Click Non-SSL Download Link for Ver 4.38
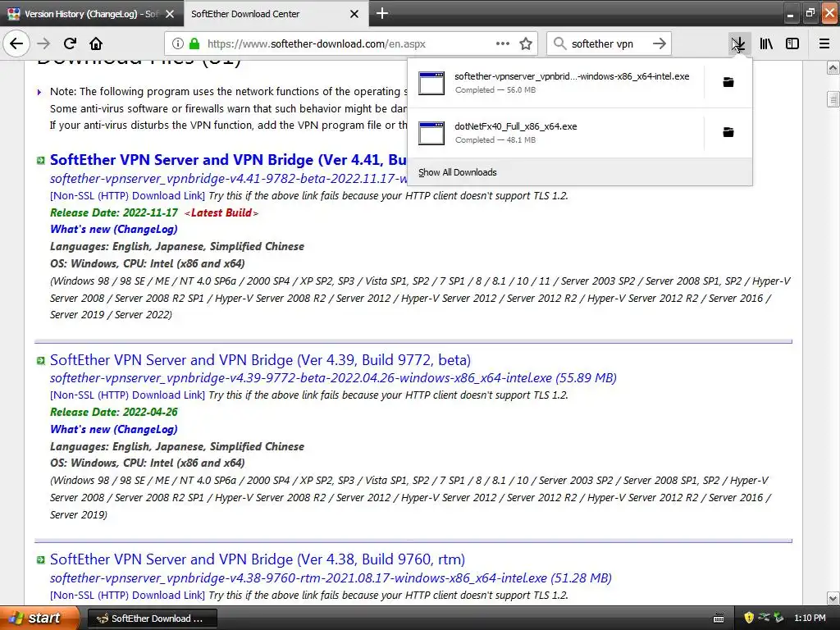840x630 pixels. point(127,596)
